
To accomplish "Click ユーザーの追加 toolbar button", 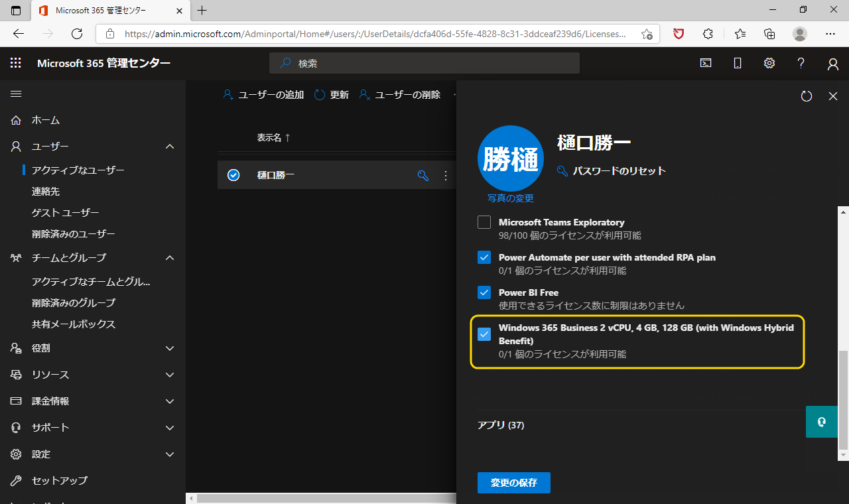I will (x=263, y=95).
